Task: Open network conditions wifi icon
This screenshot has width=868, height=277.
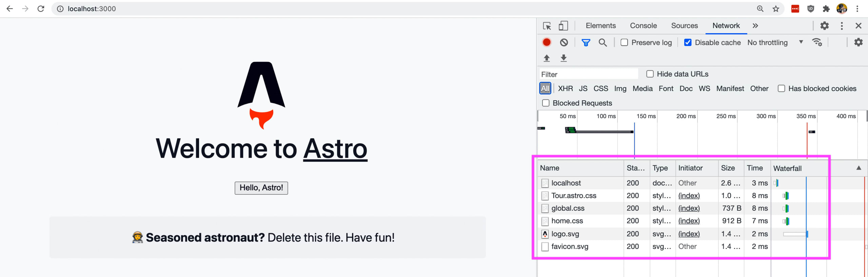Action: pyautogui.click(x=817, y=42)
